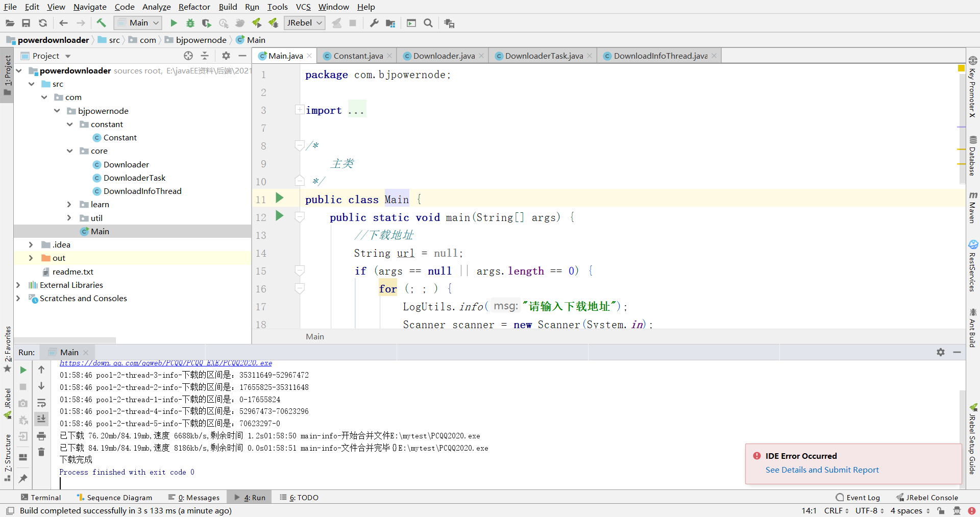This screenshot has width=980, height=517.
Task: Click the Build project hammer icon
Action: pos(101,23)
